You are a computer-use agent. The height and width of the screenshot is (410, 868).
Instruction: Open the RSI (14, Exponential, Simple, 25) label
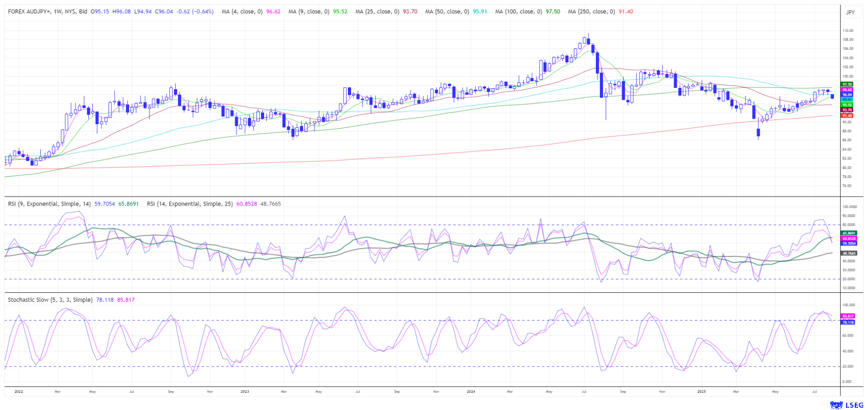click(190, 204)
